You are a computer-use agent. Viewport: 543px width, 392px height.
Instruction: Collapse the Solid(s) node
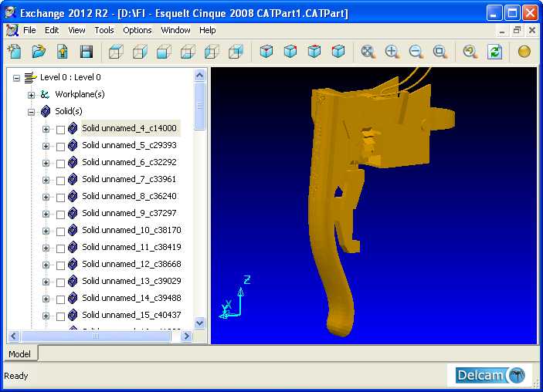[31, 112]
